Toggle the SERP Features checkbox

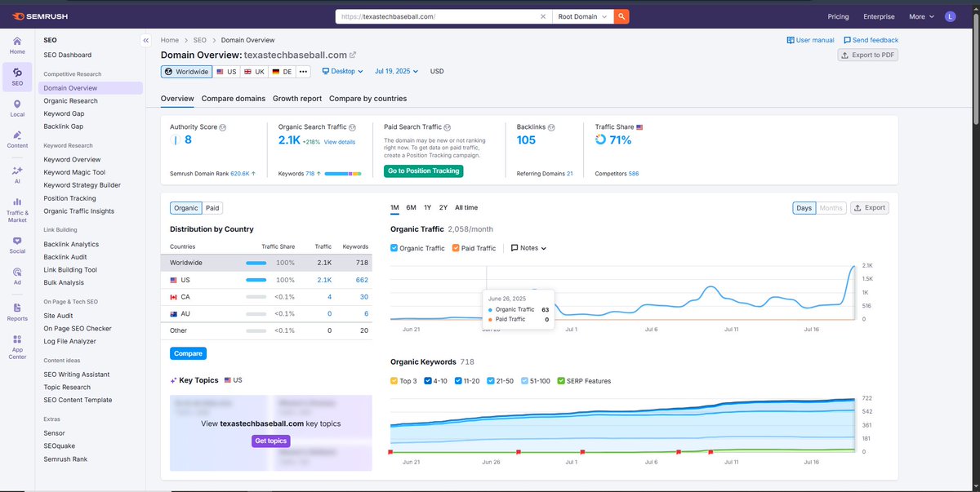[x=560, y=381]
